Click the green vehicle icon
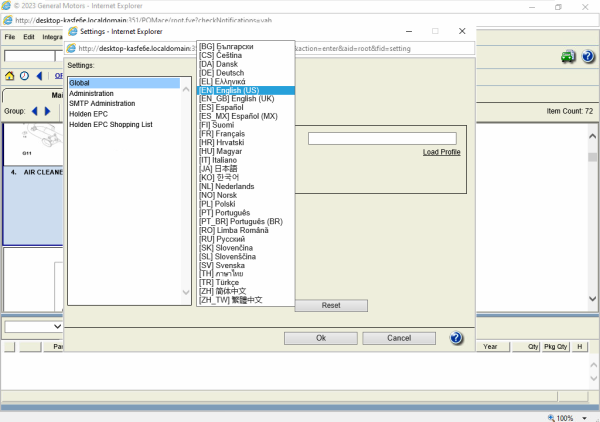 [568, 57]
